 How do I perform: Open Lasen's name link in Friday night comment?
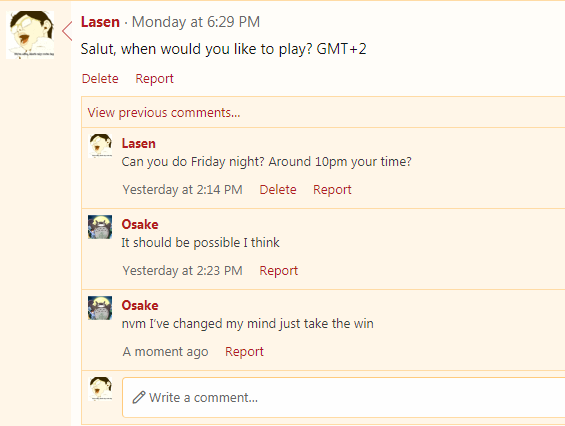point(139,143)
